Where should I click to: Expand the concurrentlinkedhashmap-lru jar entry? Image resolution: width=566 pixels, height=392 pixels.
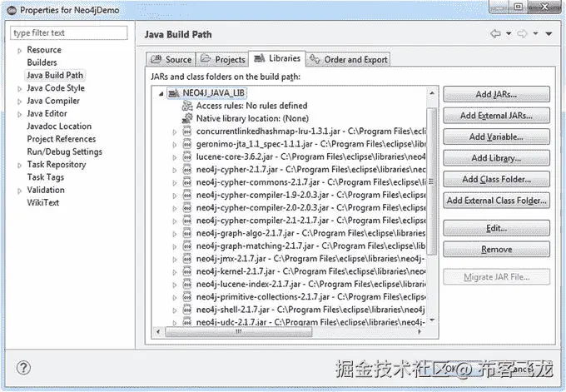[175, 132]
